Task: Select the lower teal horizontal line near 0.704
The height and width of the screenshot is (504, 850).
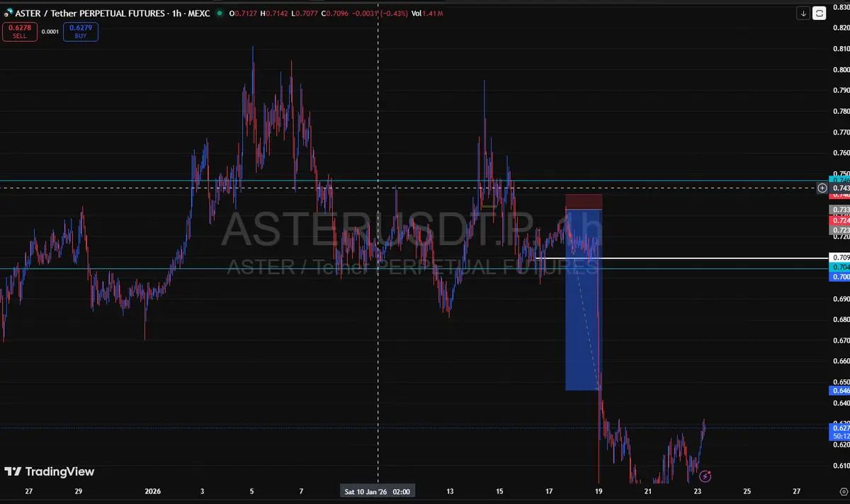Action: click(414, 268)
